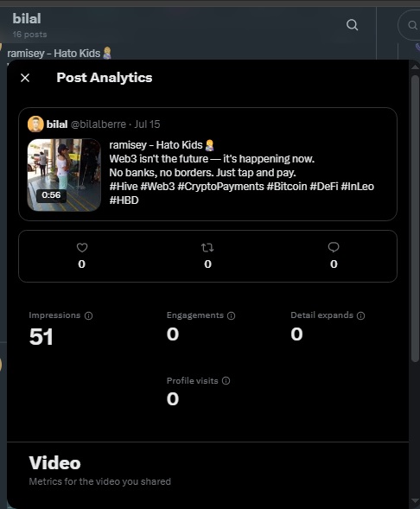Click the repost arrows icon
The height and width of the screenshot is (509, 420).
[207, 248]
